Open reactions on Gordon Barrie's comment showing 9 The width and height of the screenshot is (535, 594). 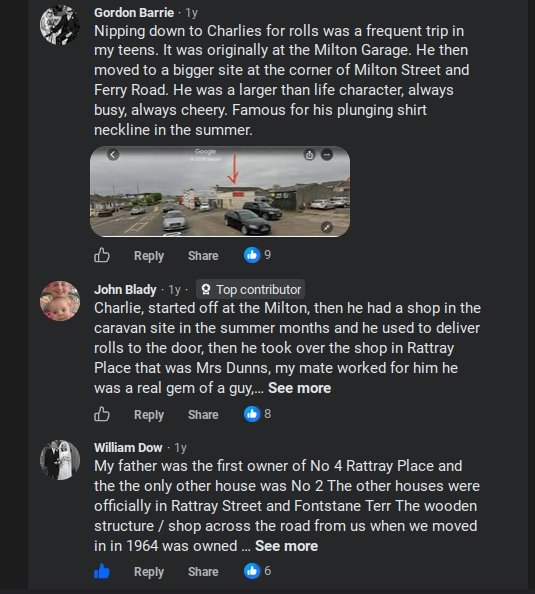point(257,255)
